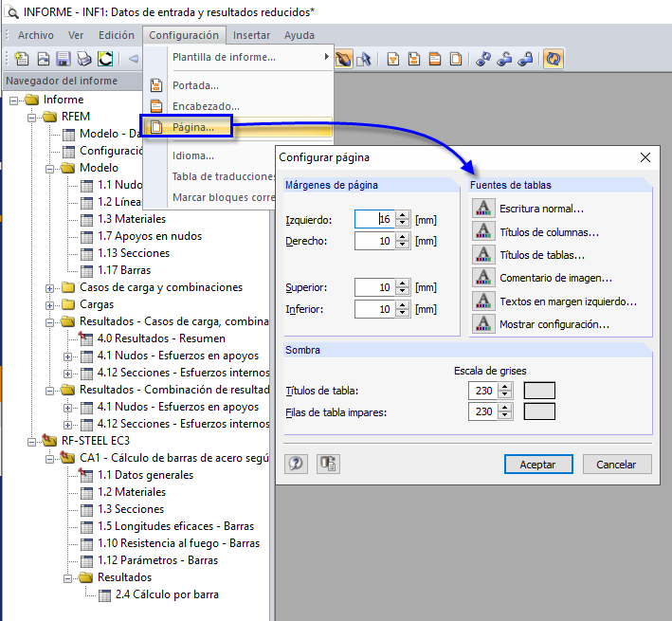Click the help question mark button in dialog
The width and height of the screenshot is (672, 621).
296,464
